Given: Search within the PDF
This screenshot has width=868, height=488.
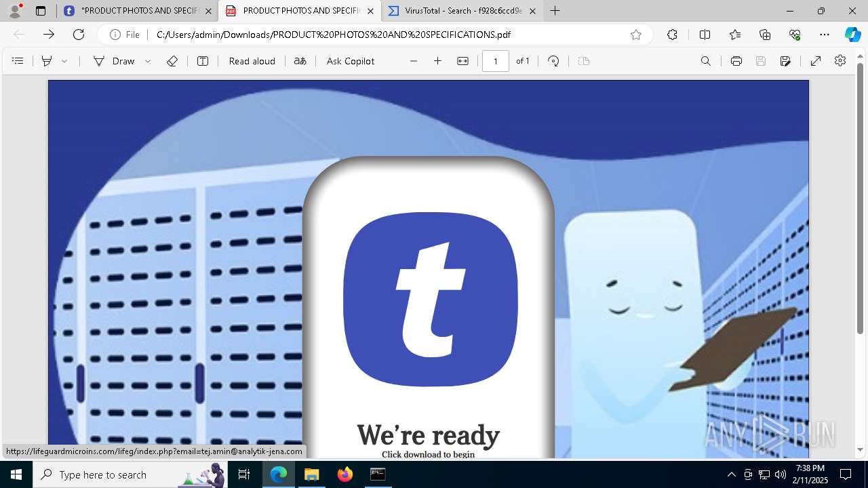Looking at the screenshot, I should [x=706, y=61].
